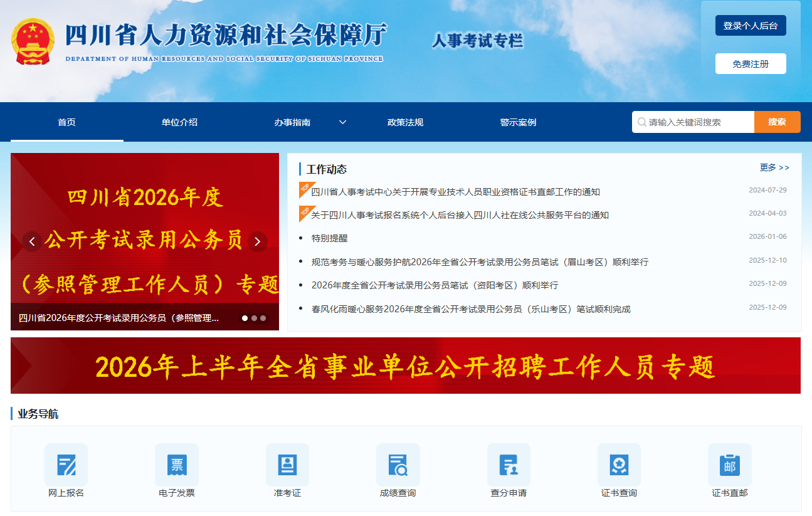812x516 pixels.
Task: Open the 准考证 admission ticket icon
Action: pyautogui.click(x=287, y=465)
